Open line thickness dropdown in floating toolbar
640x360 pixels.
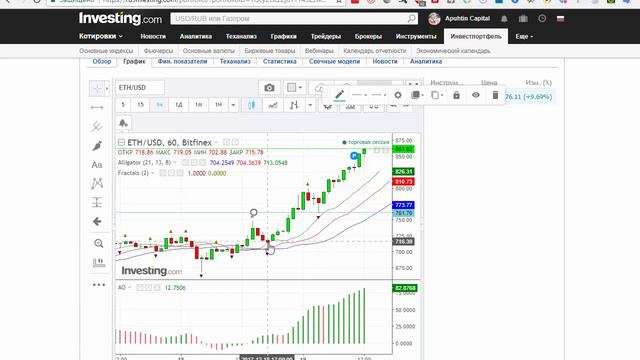coord(379,95)
